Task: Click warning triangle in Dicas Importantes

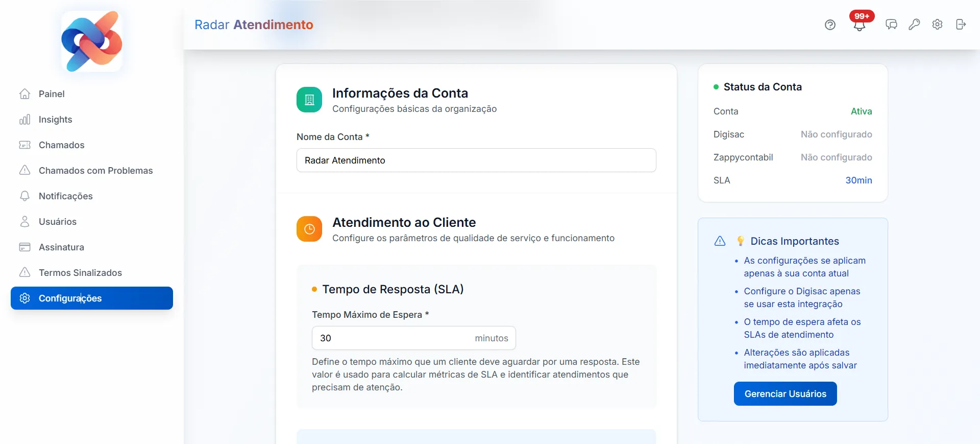Action: click(720, 241)
